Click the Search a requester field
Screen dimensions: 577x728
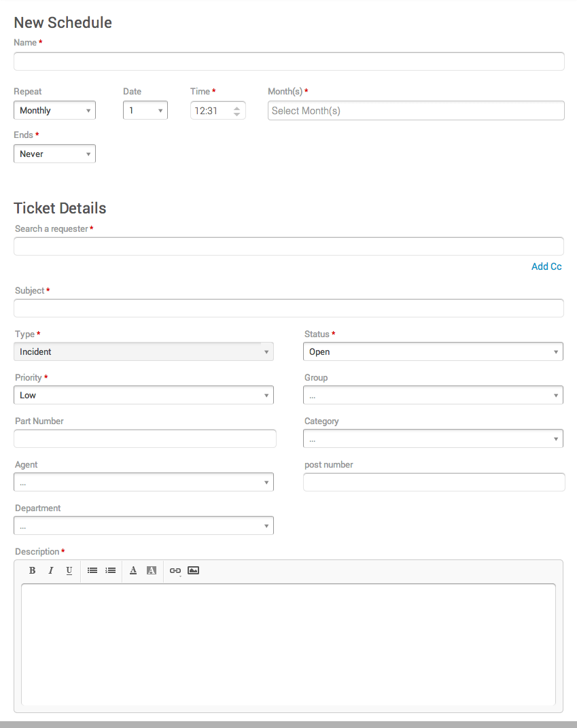pyautogui.click(x=289, y=246)
